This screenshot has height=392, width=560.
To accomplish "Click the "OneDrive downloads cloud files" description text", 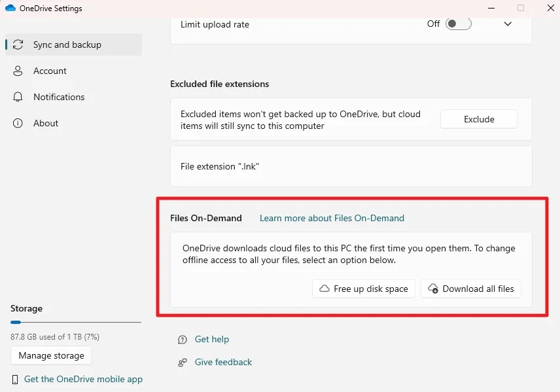I will click(x=349, y=254).
